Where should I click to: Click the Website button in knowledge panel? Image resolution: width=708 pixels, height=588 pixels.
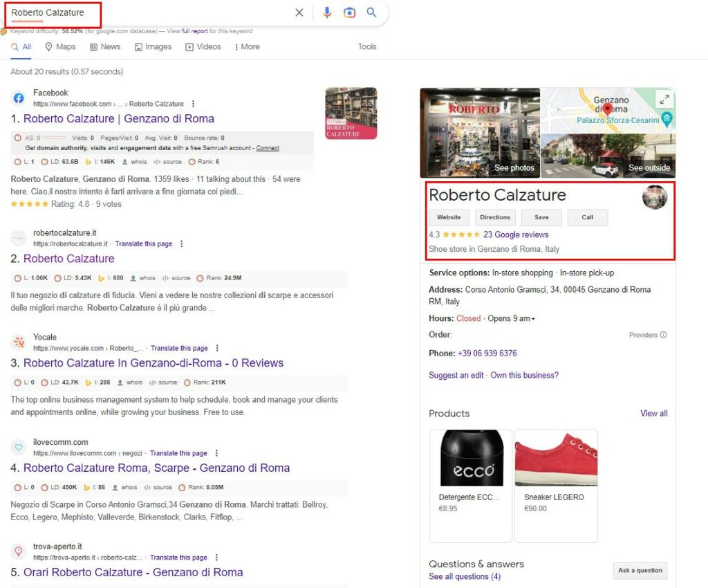(449, 217)
